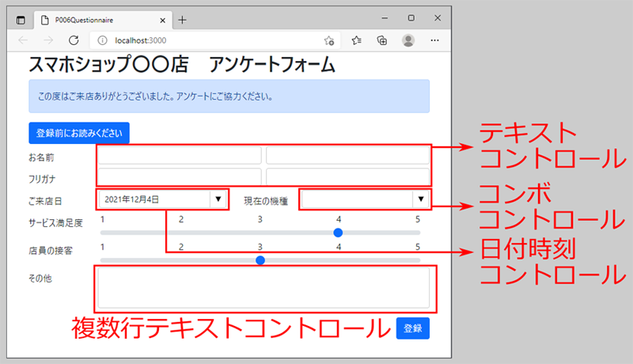Minimize the browser window
This screenshot has height=364, width=633.
(x=385, y=17)
